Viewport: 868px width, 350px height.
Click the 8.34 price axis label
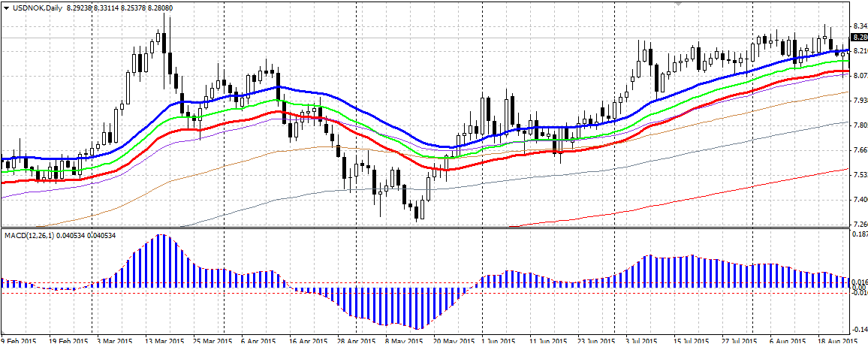coord(859,26)
